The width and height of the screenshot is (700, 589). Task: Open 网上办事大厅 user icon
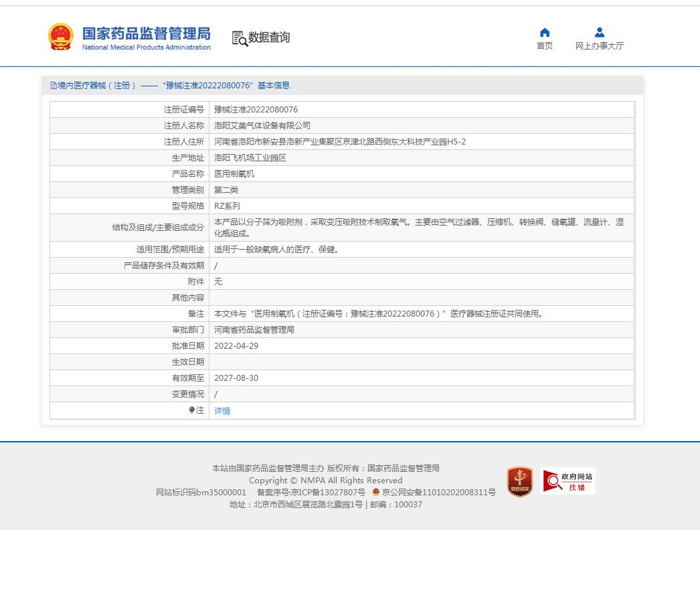pyautogui.click(x=600, y=32)
